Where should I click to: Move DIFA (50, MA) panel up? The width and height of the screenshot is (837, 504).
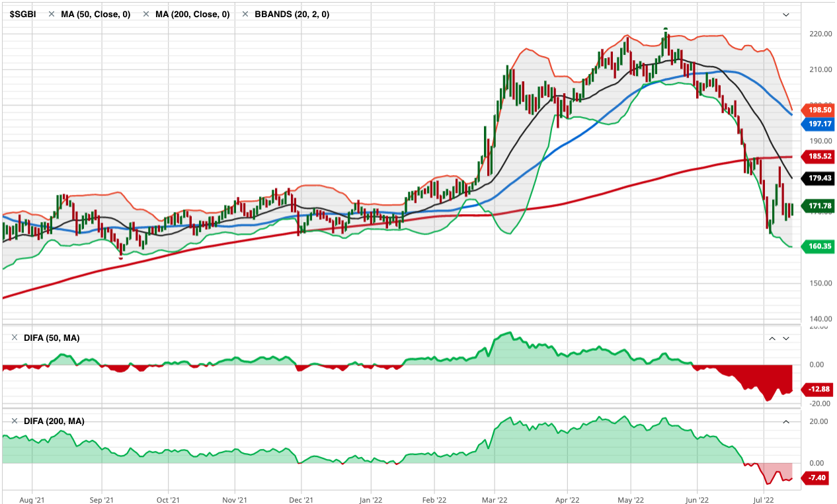coord(772,338)
